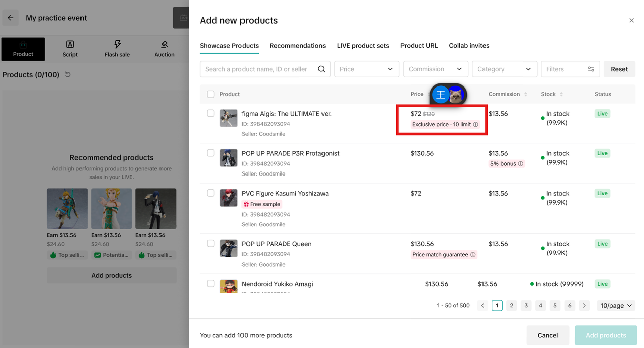Switch to the Recommendations tab

pyautogui.click(x=297, y=46)
